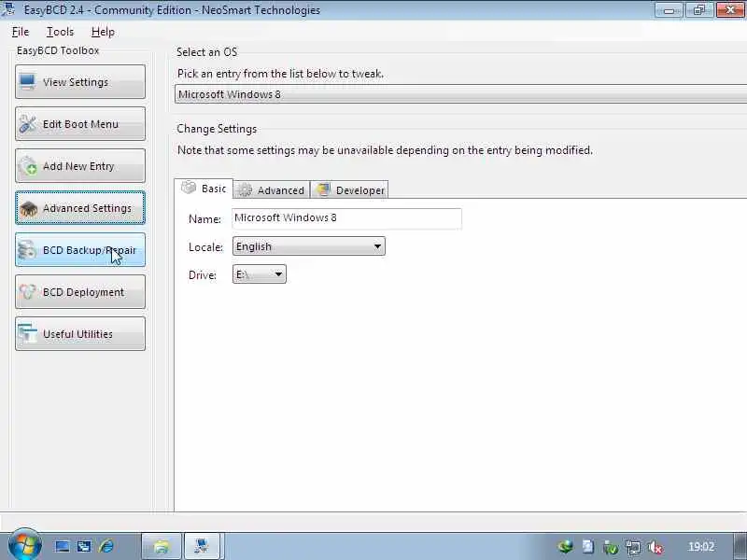
Task: Open the View Settings panel
Action: point(80,82)
